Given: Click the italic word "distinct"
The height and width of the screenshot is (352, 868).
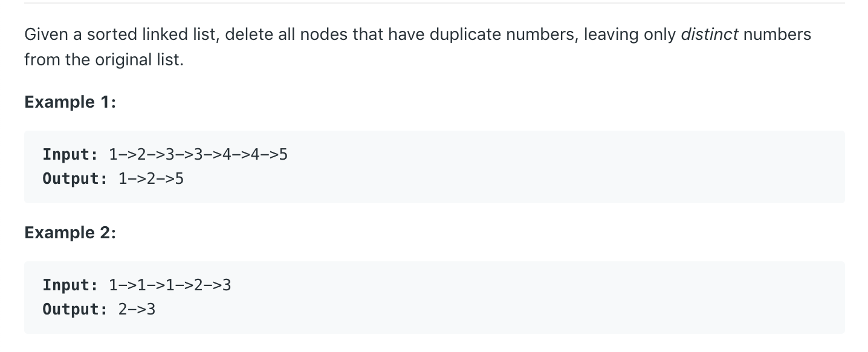Looking at the screenshot, I should click(x=709, y=34).
